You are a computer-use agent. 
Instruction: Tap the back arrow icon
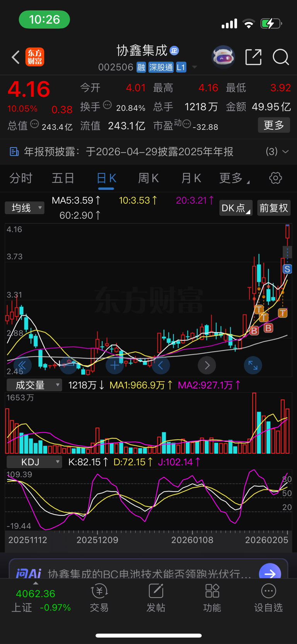click(15, 57)
